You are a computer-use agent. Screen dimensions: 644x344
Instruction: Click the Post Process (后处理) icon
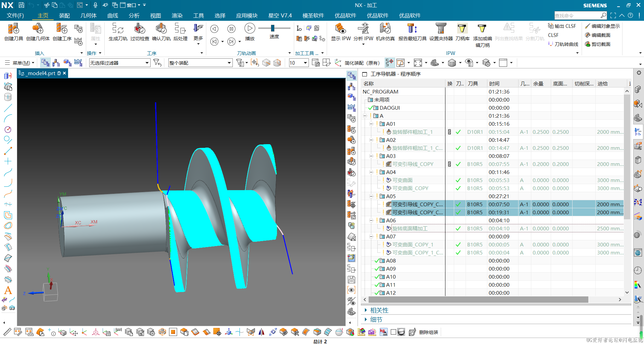tap(180, 29)
